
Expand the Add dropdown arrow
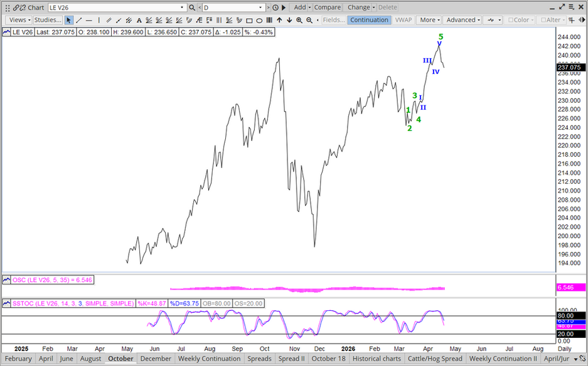point(310,8)
